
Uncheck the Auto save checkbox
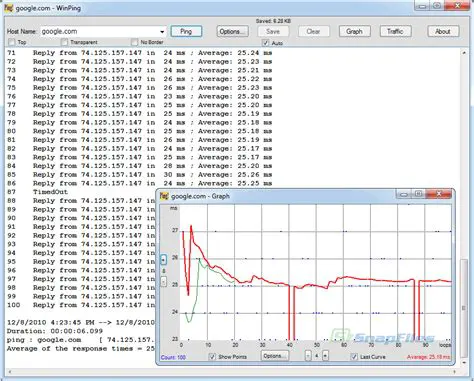pos(265,43)
